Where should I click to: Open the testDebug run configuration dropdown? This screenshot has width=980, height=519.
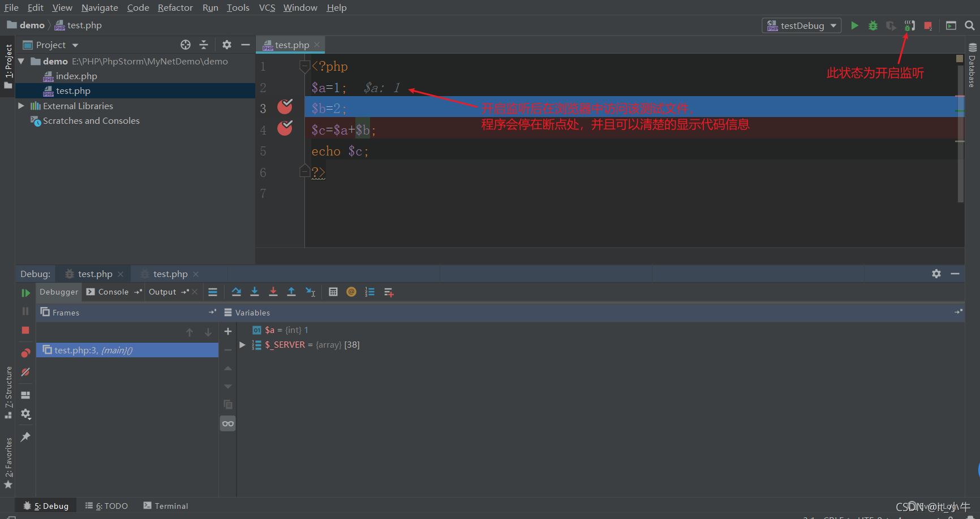pyautogui.click(x=802, y=25)
